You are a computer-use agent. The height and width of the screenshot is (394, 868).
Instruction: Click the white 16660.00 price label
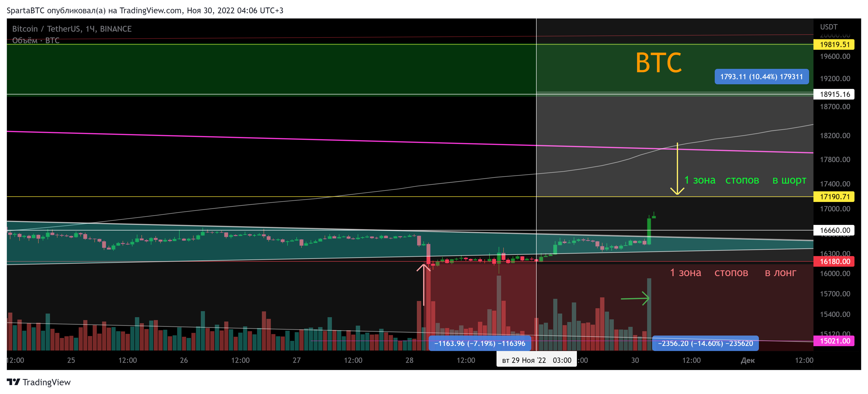[834, 230]
